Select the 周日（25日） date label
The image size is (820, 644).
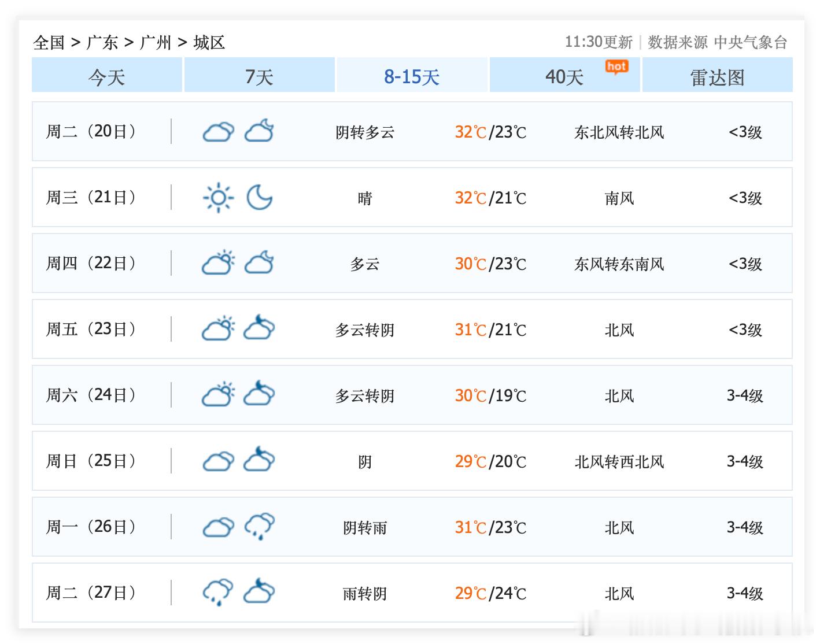pyautogui.click(x=91, y=461)
